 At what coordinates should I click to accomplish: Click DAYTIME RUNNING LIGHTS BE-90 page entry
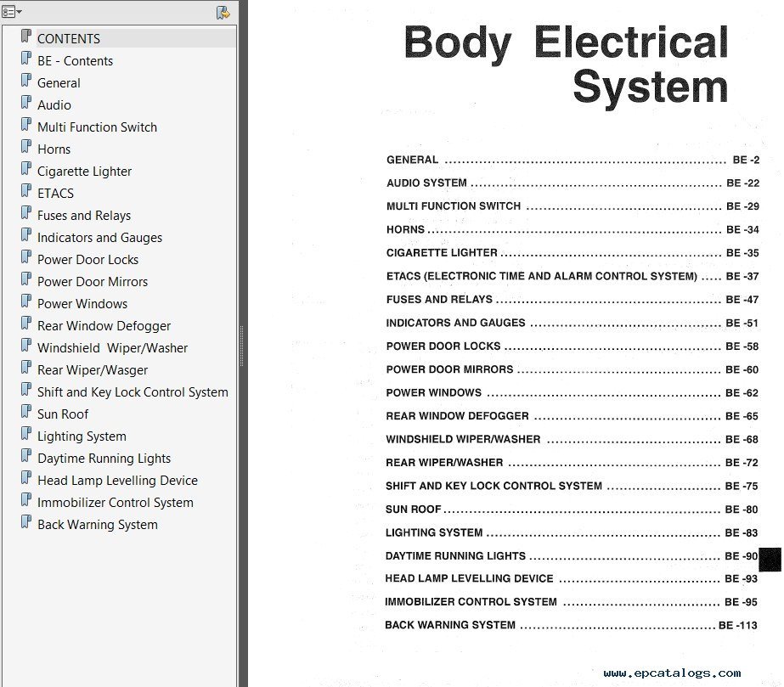572,556
